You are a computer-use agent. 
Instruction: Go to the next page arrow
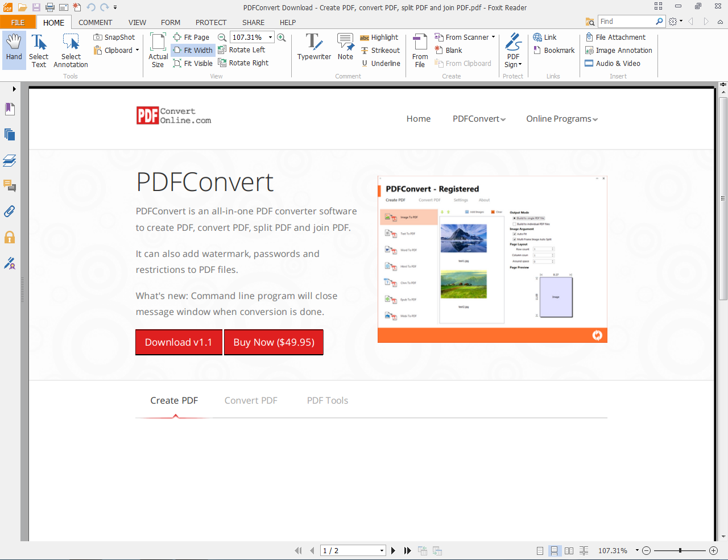[393, 550]
